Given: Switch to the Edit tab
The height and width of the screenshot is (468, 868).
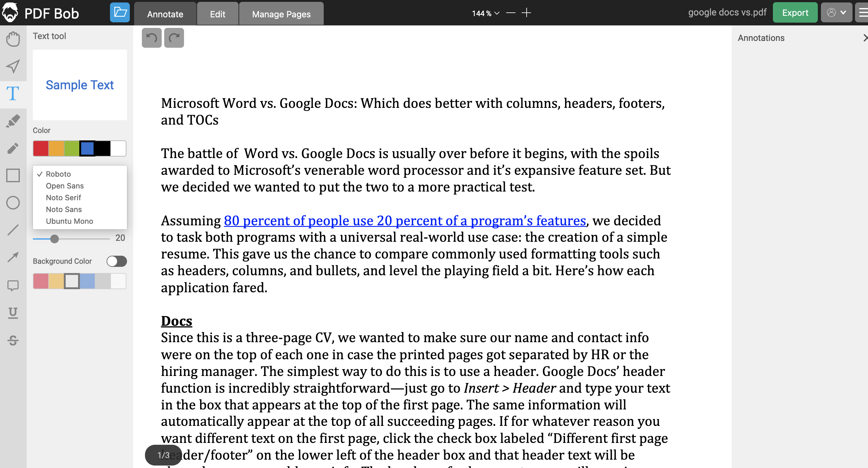Looking at the screenshot, I should [218, 14].
